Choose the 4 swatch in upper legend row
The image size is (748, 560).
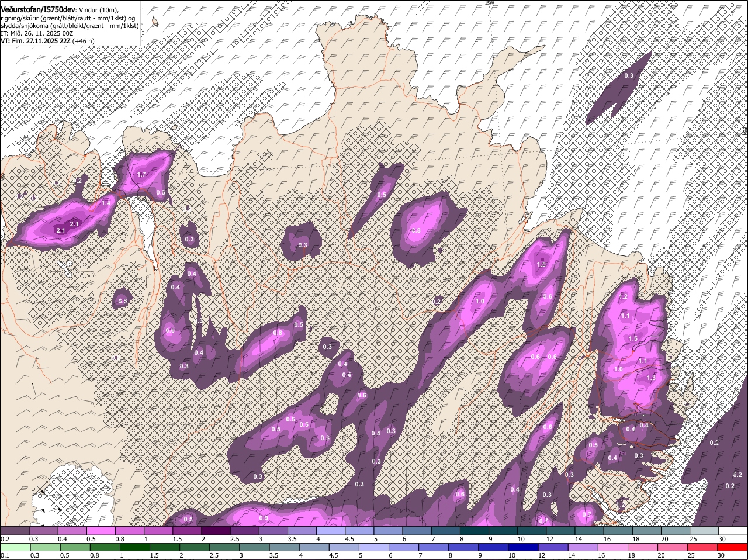[x=330, y=531]
